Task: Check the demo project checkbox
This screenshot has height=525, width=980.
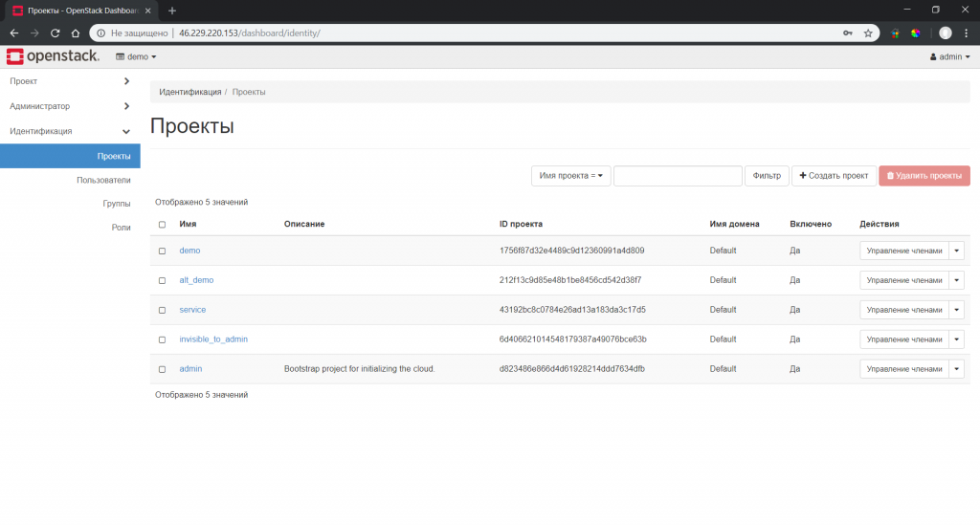Action: (162, 251)
